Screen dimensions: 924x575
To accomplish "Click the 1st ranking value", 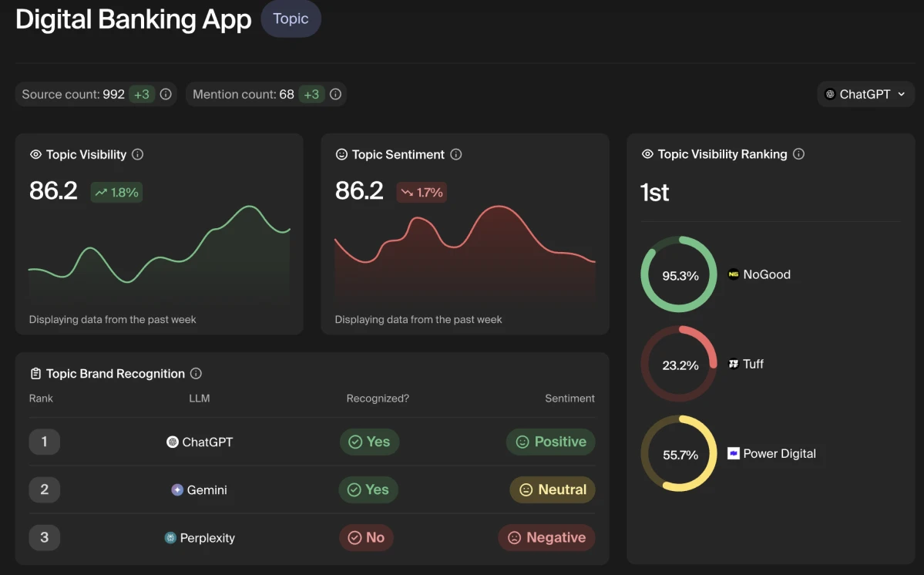I will click(x=655, y=193).
